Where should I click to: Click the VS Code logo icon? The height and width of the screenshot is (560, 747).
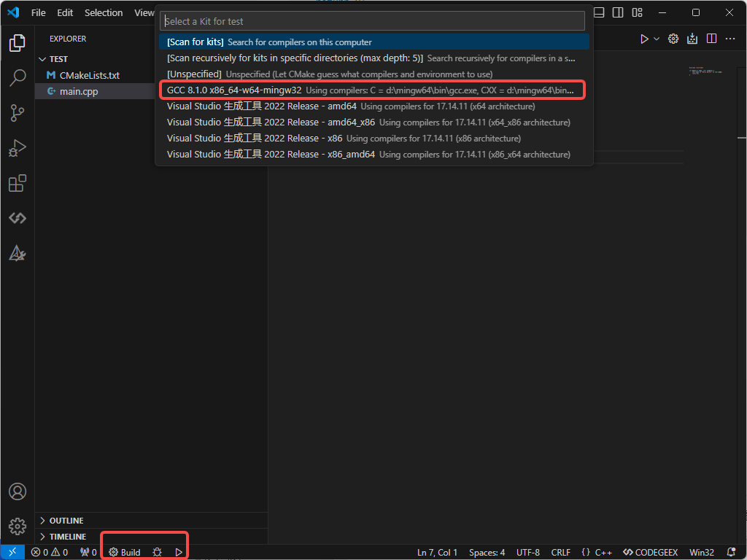pos(13,12)
